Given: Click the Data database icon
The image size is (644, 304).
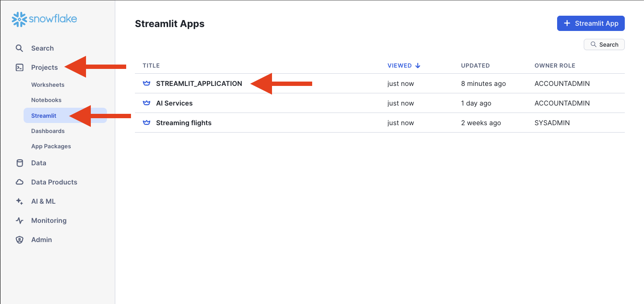Looking at the screenshot, I should click(x=19, y=163).
